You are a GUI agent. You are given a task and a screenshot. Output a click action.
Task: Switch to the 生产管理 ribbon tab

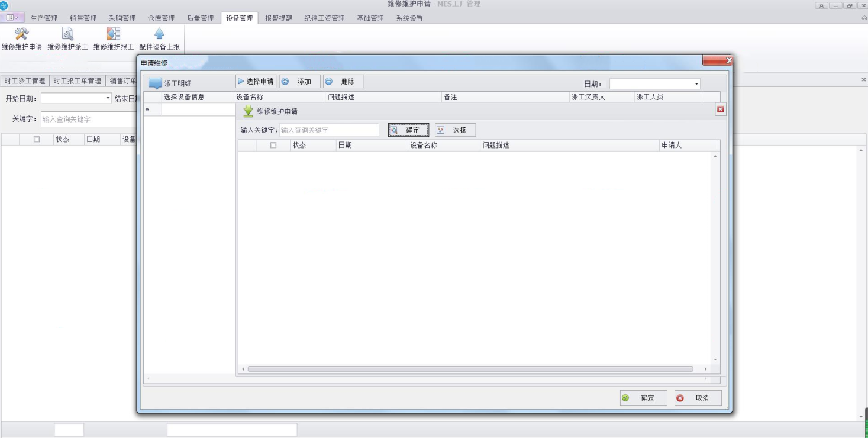tap(44, 18)
